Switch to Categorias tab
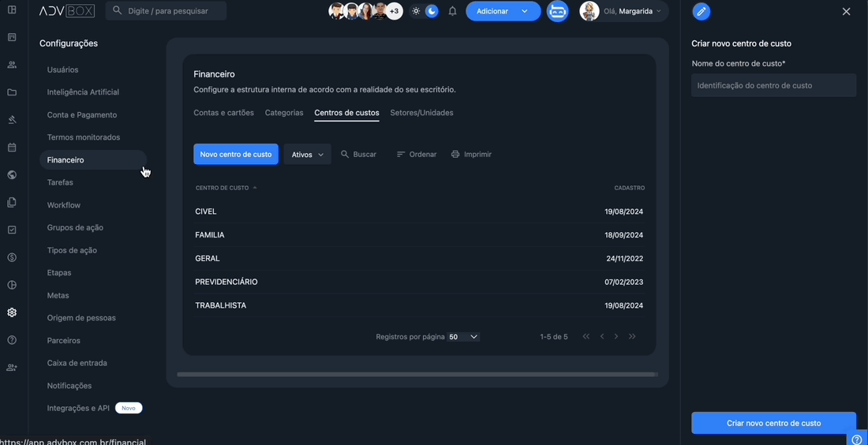The image size is (868, 445). pos(284,113)
